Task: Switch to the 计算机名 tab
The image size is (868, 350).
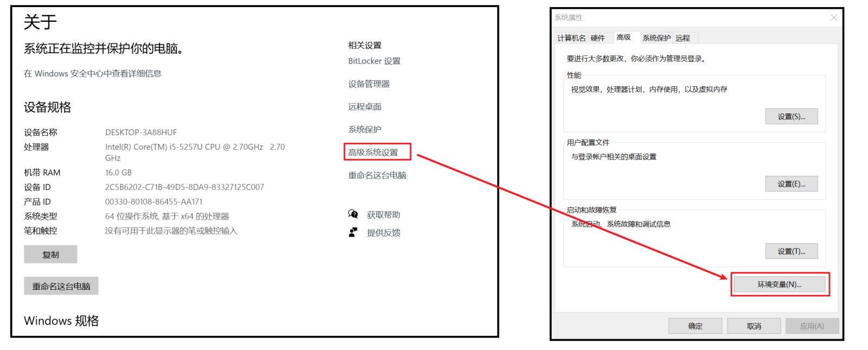Action: (x=571, y=38)
